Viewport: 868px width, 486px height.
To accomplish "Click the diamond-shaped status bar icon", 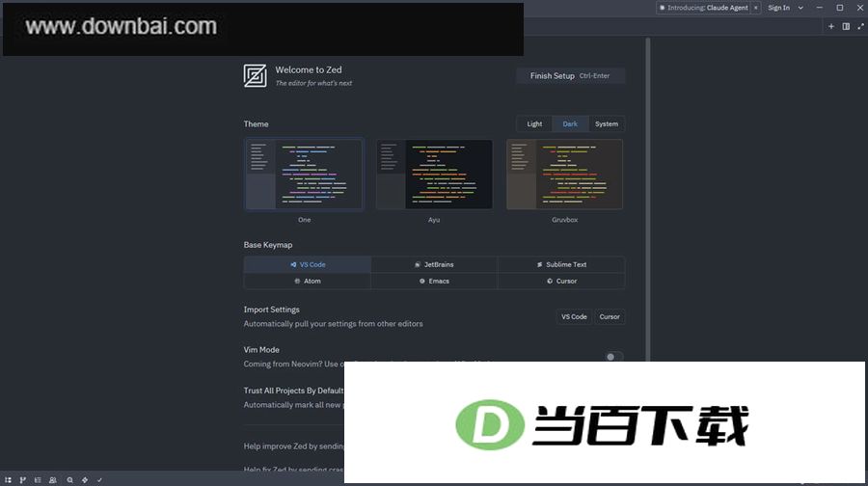I will coord(85,480).
